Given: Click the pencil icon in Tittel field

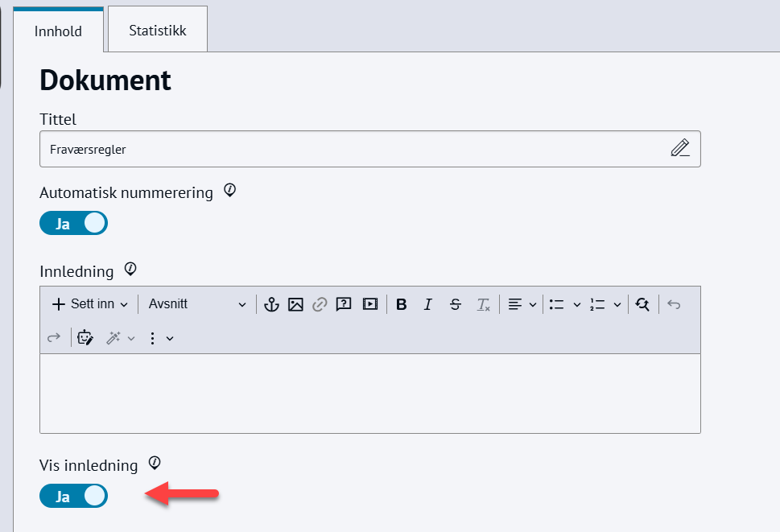Looking at the screenshot, I should [x=680, y=148].
